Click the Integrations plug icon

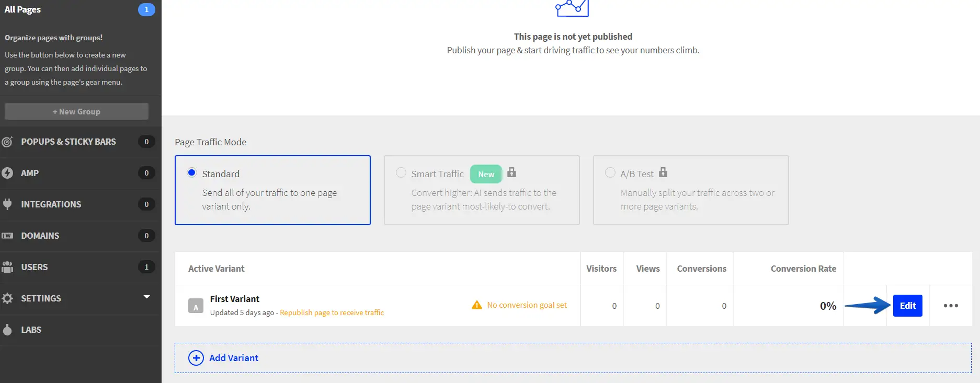coord(7,204)
